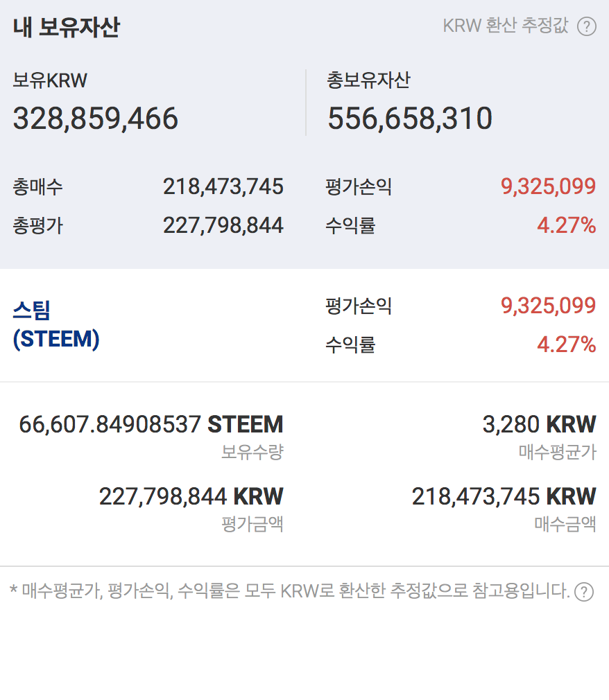Click the KRW 환산 추정값 label
The image size is (609, 700).
pos(505,26)
